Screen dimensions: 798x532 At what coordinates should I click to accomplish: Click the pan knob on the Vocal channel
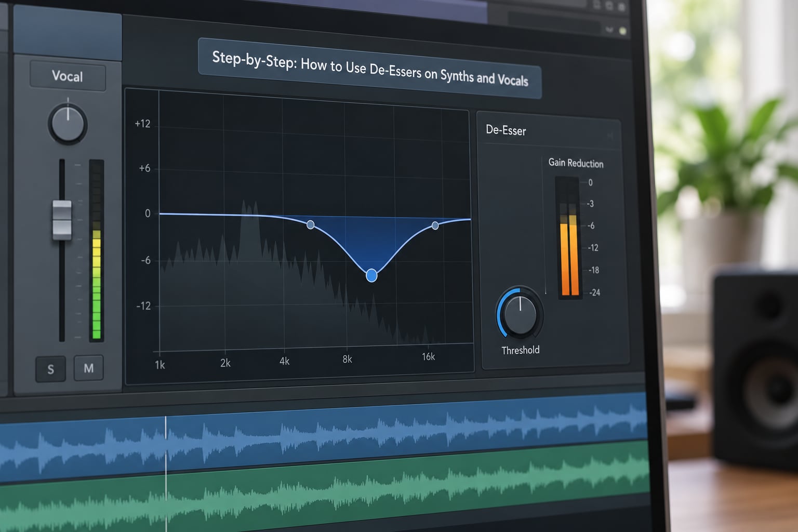[68, 124]
